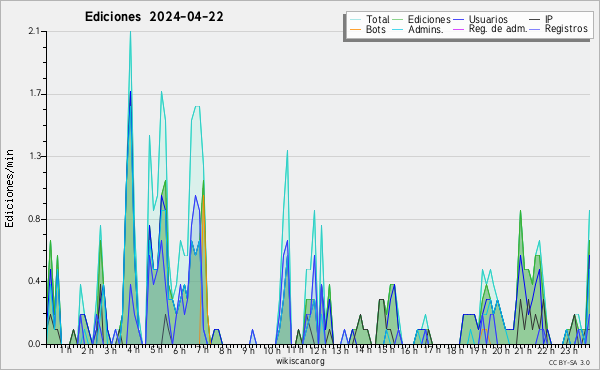Image resolution: width=600 pixels, height=370 pixels.
Task: Click the '20 h' x-axis label
Action: [x=501, y=350]
